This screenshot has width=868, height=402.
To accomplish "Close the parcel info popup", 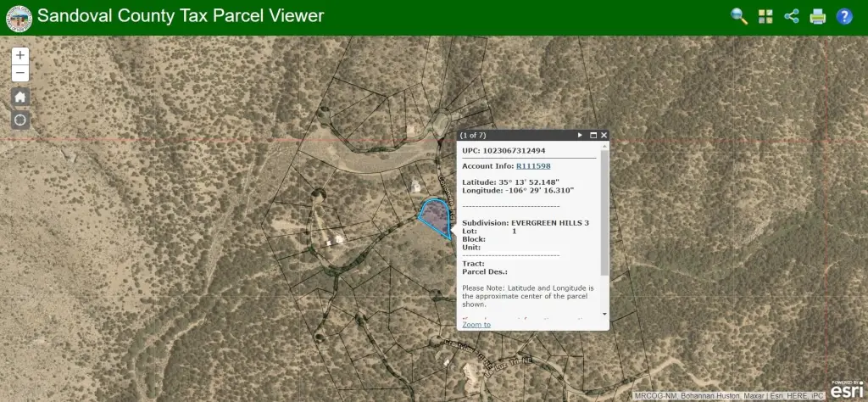I will [x=604, y=135].
